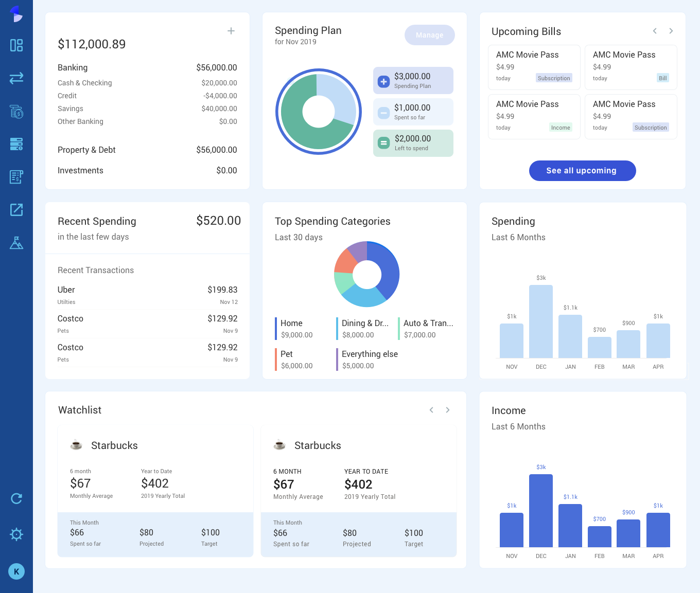Click the $520.00 Recent Spending total

pos(219,221)
